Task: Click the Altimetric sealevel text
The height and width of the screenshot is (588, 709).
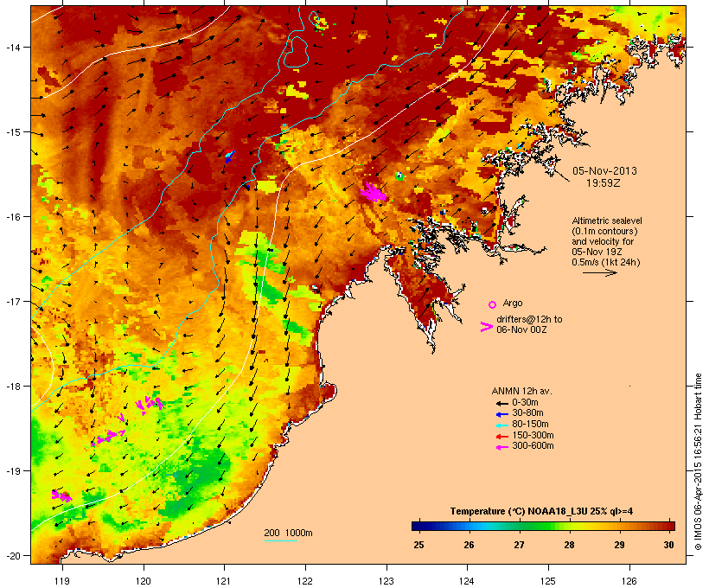Action: [607, 220]
